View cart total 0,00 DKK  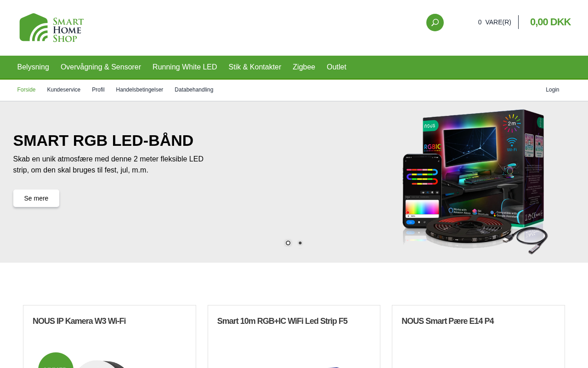pyautogui.click(x=550, y=22)
